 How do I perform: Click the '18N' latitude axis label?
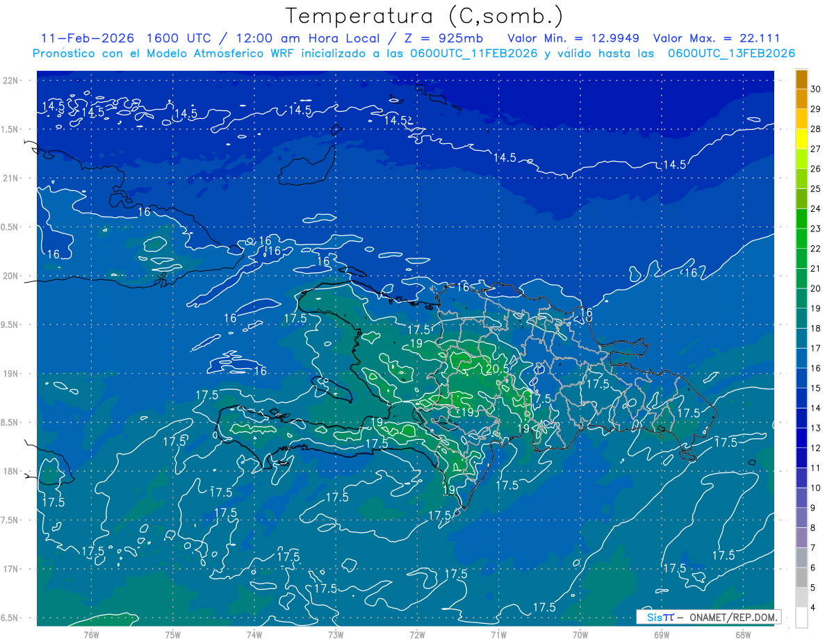[x=12, y=471]
